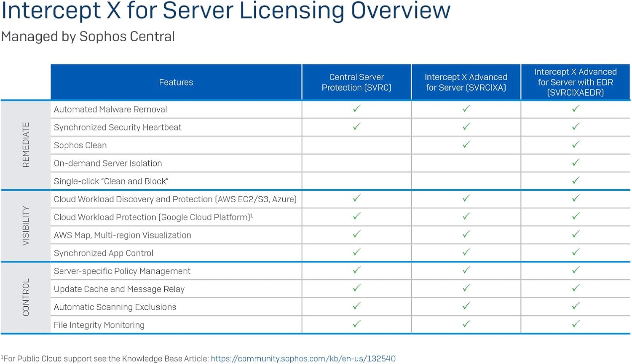Click the File Integrity Monitoring checkmark under SVRCIXAEDR
Screen dimensions: 632x364
click(576, 324)
